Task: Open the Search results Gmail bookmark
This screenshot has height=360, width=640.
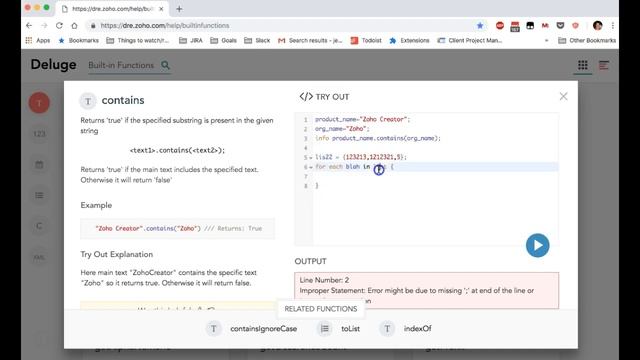Action: (x=310, y=40)
